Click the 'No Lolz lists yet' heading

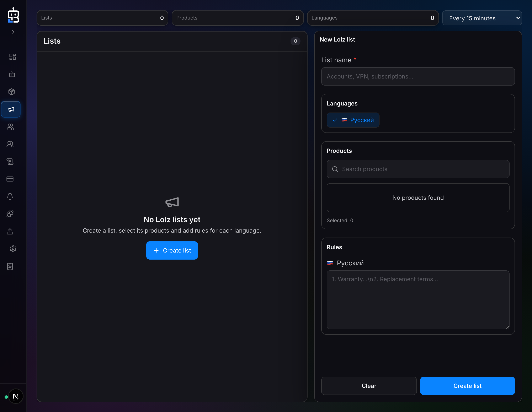tap(172, 219)
